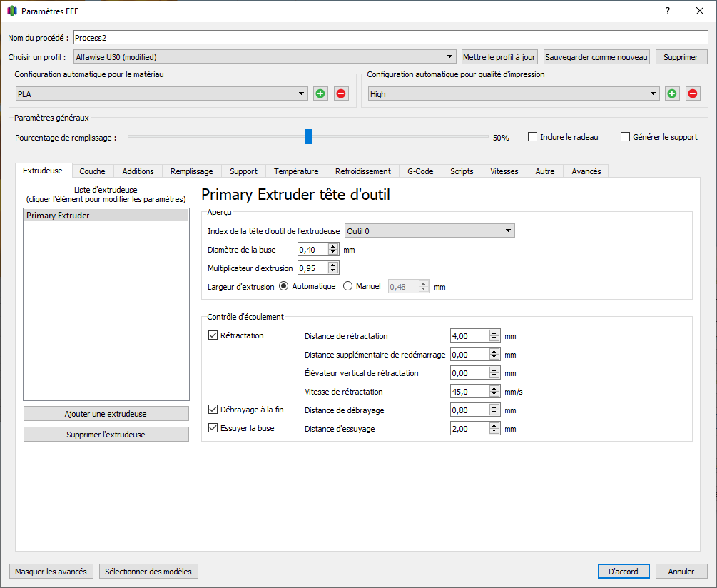Screen dimensions: 717x588
Task: Click Supprimer l'extrudeuse button
Action: tap(106, 435)
